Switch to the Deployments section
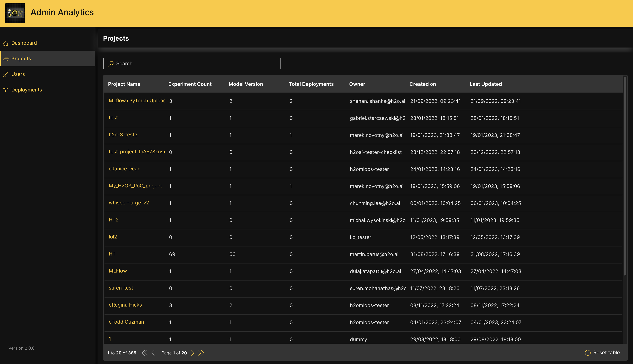 point(27,90)
